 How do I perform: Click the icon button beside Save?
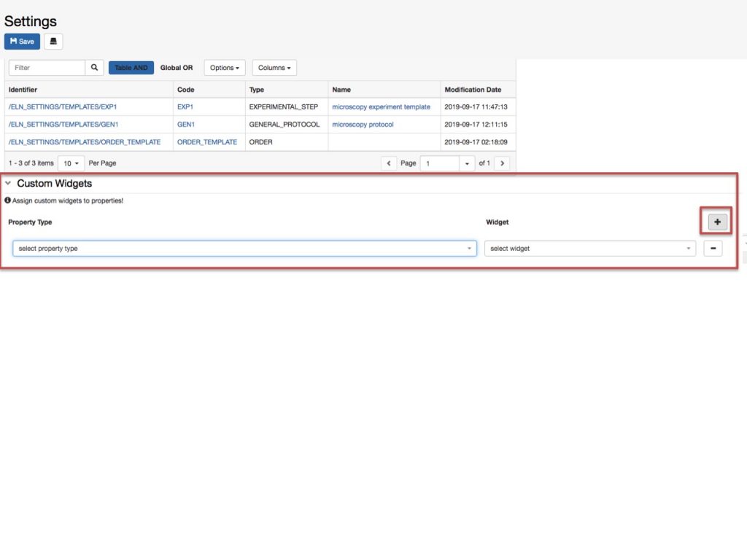(x=53, y=42)
